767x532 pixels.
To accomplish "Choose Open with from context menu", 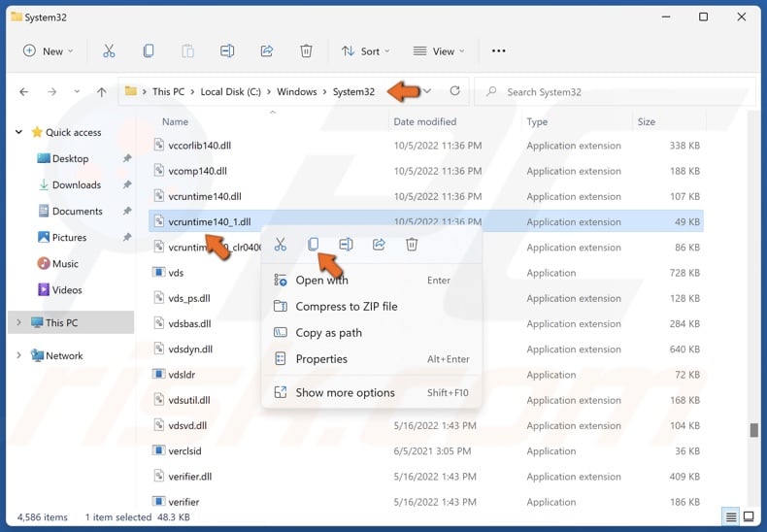I will coord(372,281).
